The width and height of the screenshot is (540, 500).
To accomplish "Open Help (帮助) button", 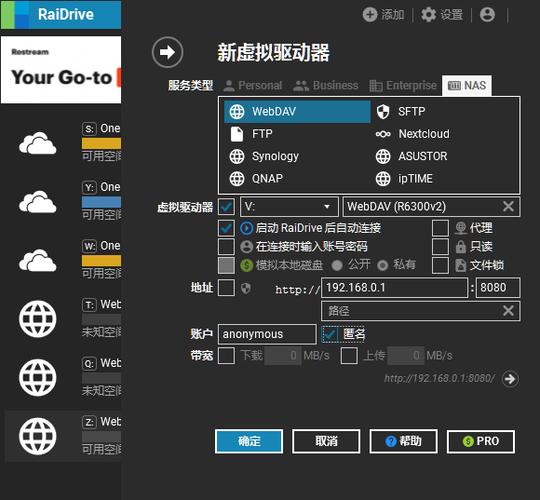I will click(x=403, y=441).
